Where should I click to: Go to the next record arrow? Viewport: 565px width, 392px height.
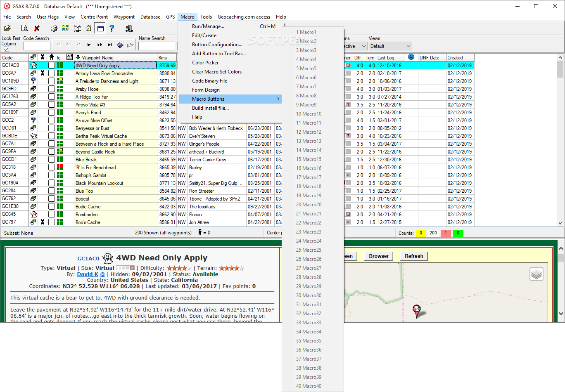click(89, 45)
